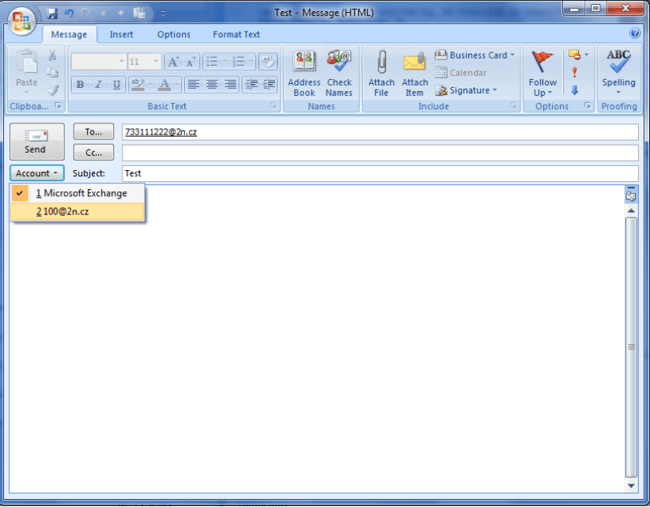The height and width of the screenshot is (507, 650).
Task: Set high importance with the red exclamation mark
Action: (x=575, y=73)
